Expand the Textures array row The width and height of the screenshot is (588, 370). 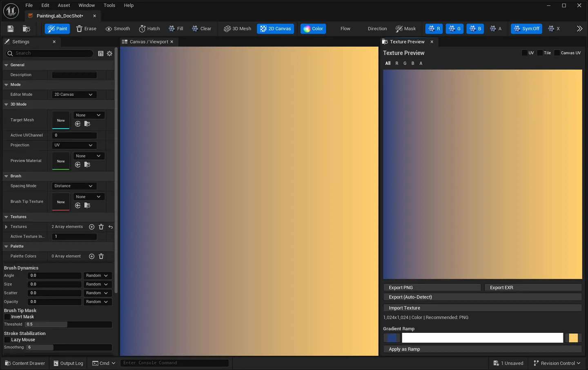tap(6, 227)
